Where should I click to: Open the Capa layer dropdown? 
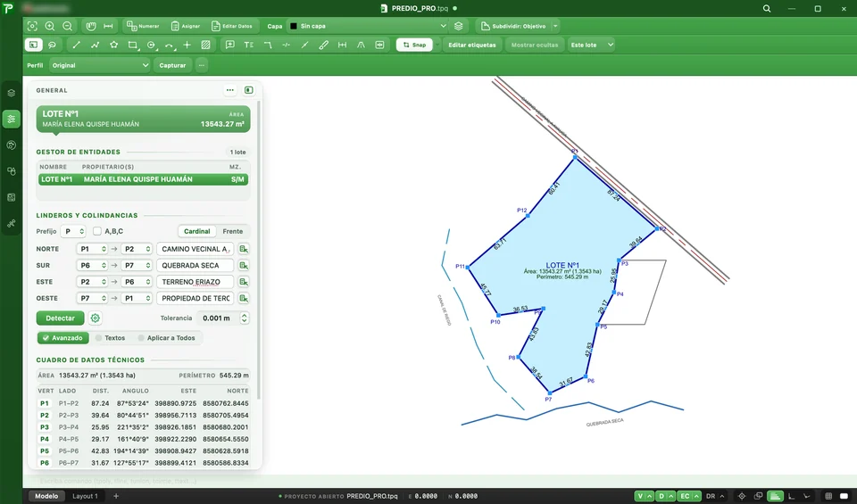tap(368, 26)
